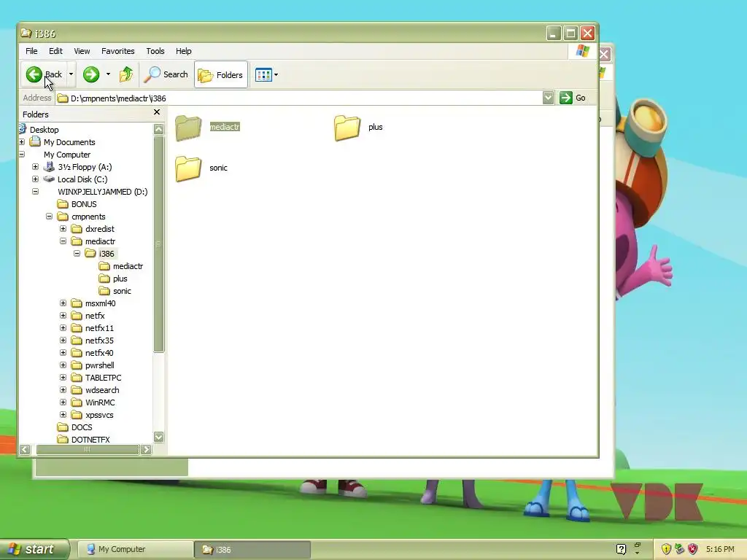Collapse the cmpnents tree node
This screenshot has height=560, width=747.
click(x=49, y=216)
